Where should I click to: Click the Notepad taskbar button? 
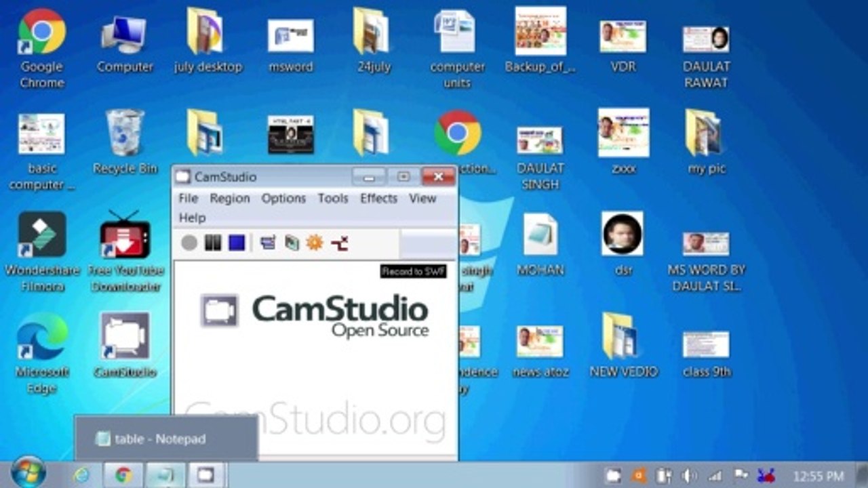click(x=165, y=475)
